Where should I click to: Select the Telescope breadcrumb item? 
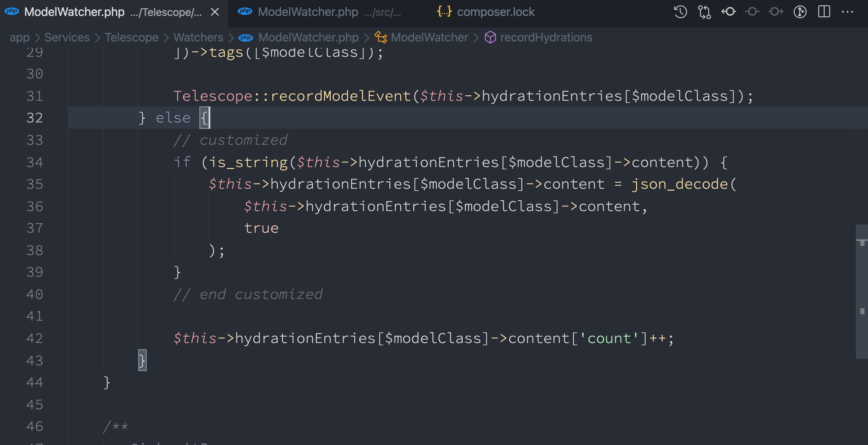click(131, 37)
